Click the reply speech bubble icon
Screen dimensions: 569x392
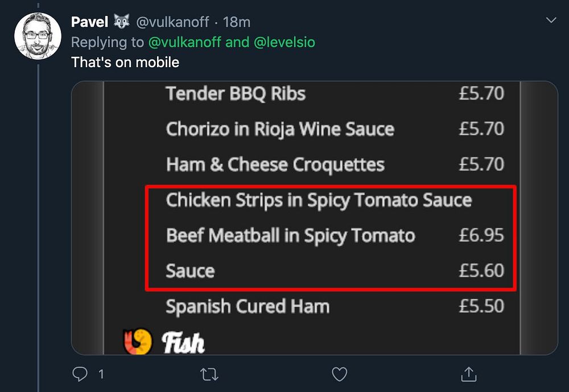[x=80, y=374]
